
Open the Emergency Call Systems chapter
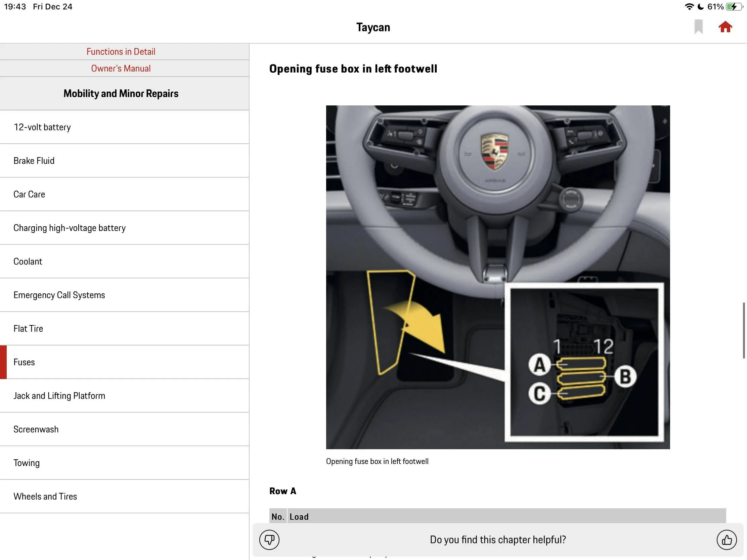pyautogui.click(x=125, y=295)
